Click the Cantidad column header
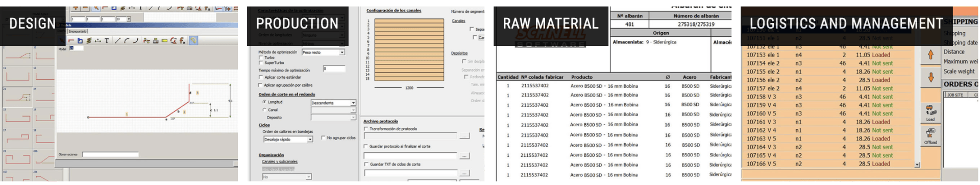The width and height of the screenshot is (980, 185). (508, 77)
